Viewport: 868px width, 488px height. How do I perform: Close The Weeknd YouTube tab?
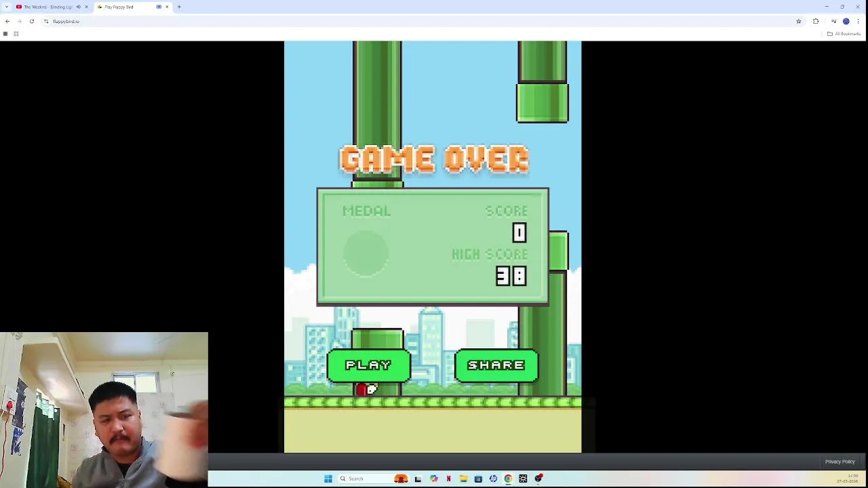[x=86, y=7]
